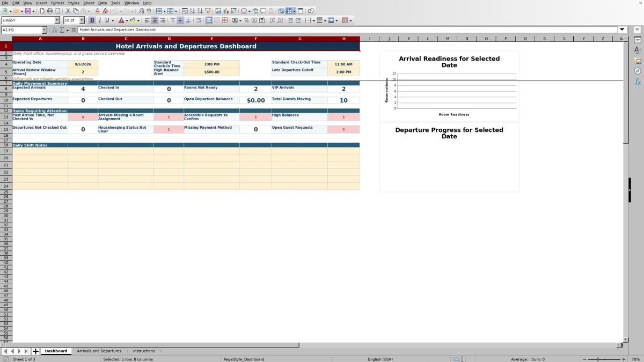Toggle Align Right
The height and width of the screenshot is (362, 644).
click(163, 20)
